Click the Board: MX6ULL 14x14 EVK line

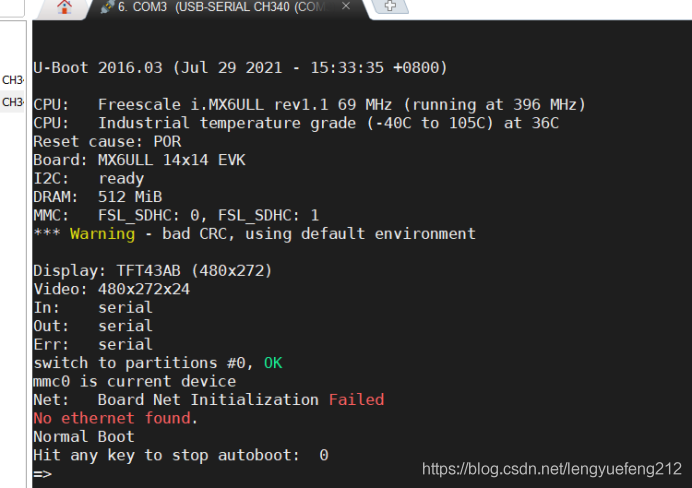coord(139,160)
